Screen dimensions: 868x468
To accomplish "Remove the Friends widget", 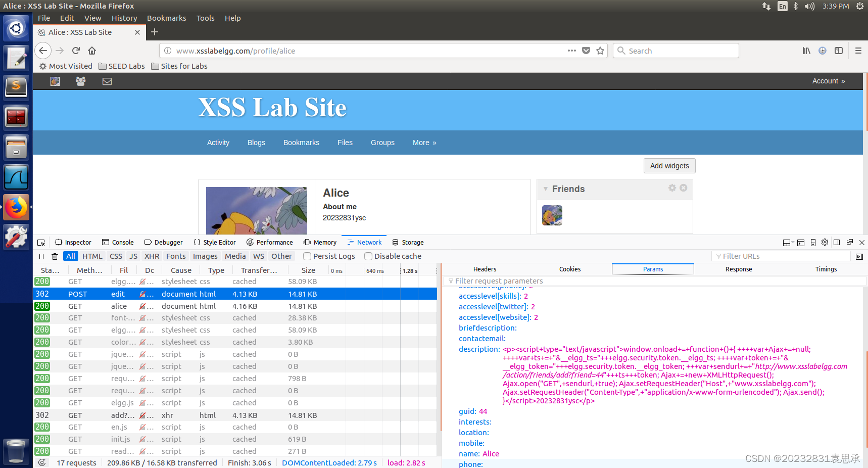I will pos(683,188).
